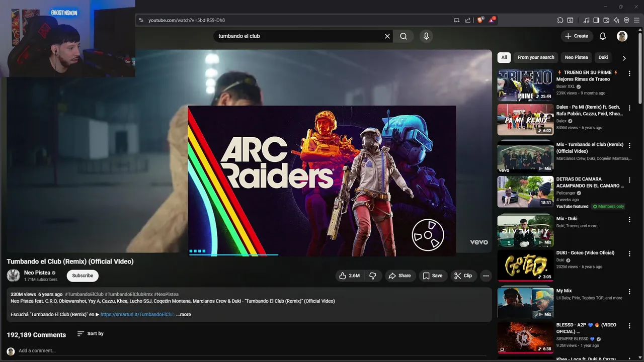Click the Create button
The image size is (644, 362).
[x=576, y=36]
